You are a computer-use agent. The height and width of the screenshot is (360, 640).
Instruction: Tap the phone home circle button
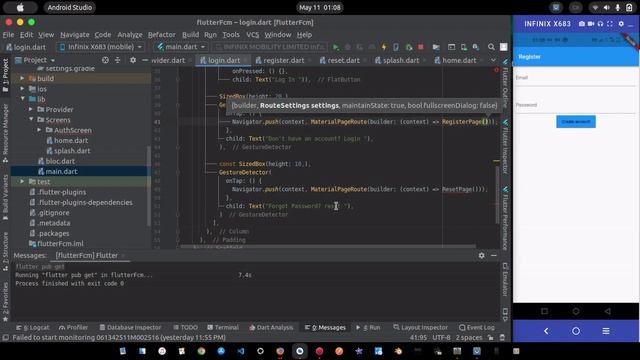coord(576,331)
